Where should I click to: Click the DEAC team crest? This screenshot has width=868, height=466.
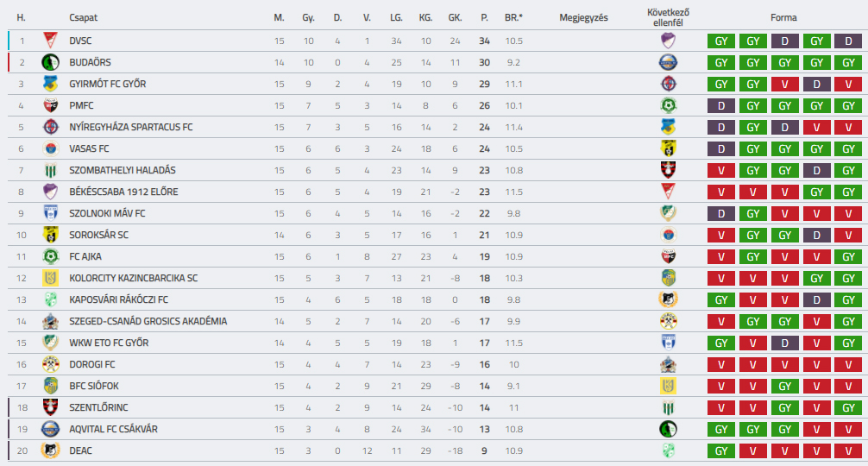[x=50, y=450]
